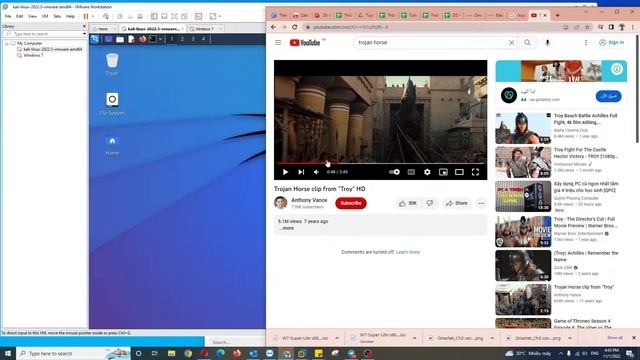Open Anthony Vance channel name link

point(309,200)
